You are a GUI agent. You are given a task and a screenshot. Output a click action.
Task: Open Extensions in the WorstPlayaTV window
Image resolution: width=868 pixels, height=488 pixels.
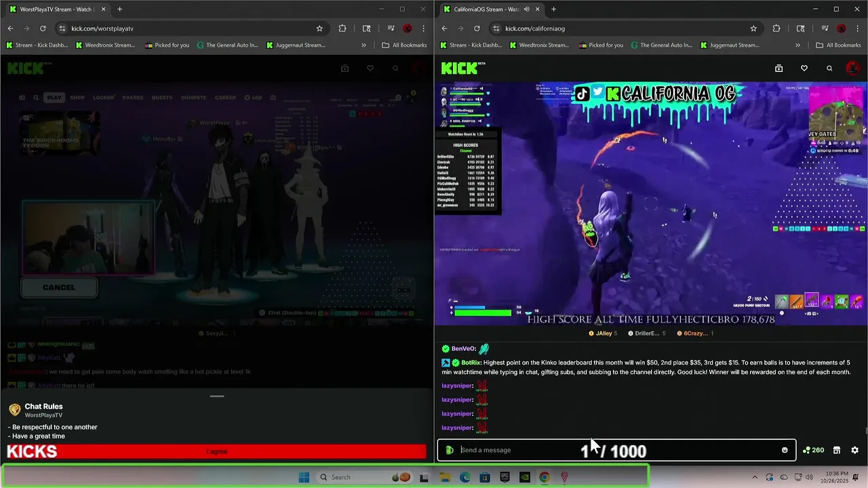(x=342, y=28)
